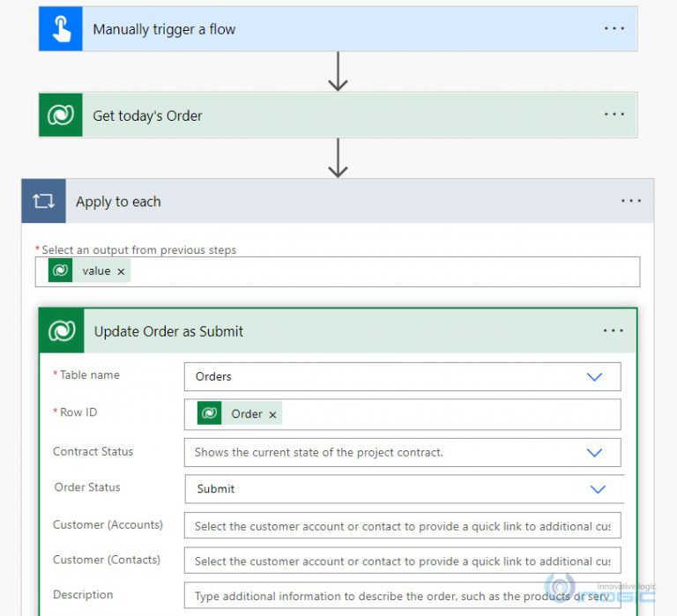677x616 pixels.
Task: Expand the Contract Status dropdown
Action: [594, 453]
